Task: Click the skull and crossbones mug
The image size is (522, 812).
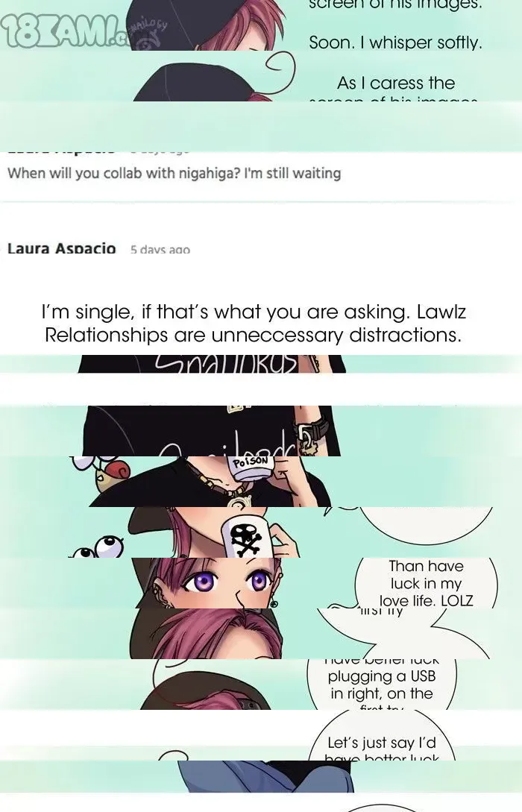Action: pos(247,537)
